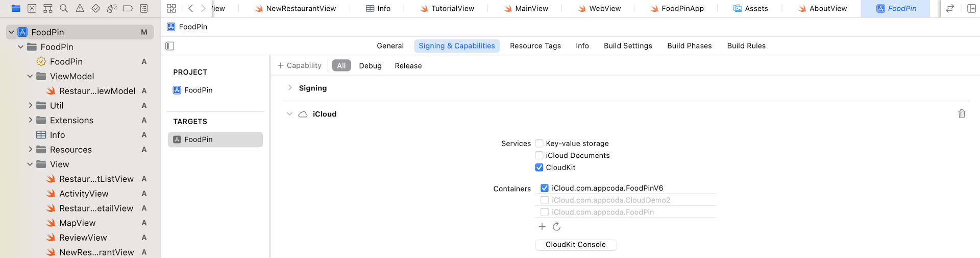This screenshot has height=258, width=980.
Task: Select the FoodPin target under TARGETS
Action: (215, 139)
